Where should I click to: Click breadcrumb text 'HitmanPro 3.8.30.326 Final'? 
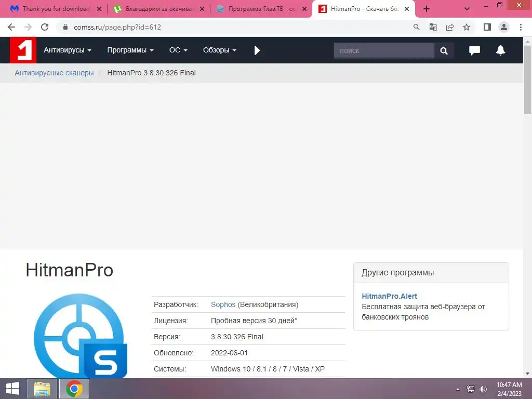[151, 73]
